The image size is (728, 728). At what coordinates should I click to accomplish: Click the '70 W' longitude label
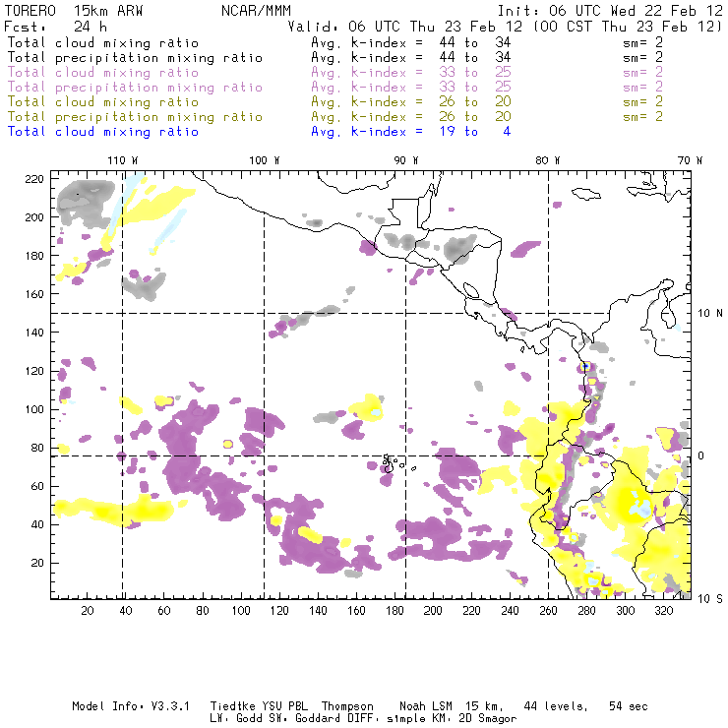pyautogui.click(x=690, y=160)
